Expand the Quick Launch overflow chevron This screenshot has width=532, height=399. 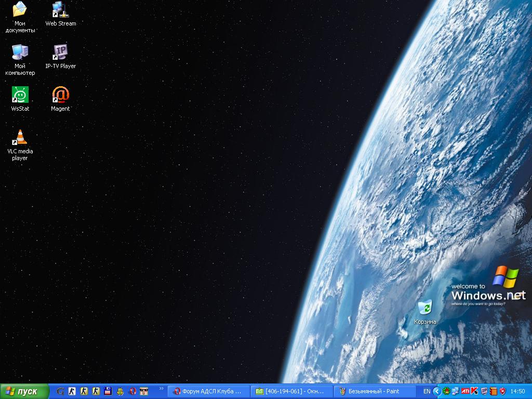tap(161, 389)
